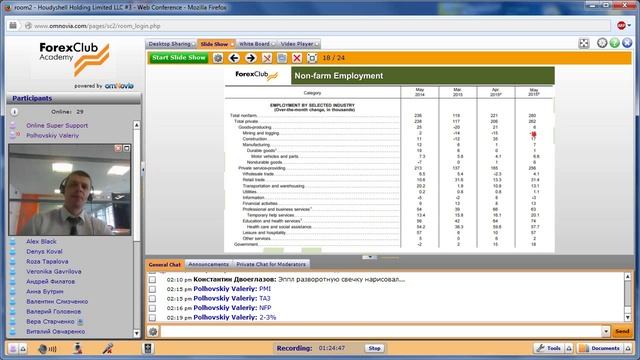This screenshot has width=640, height=360.
Task: Collapse the participants side panel handle
Action: point(143,169)
